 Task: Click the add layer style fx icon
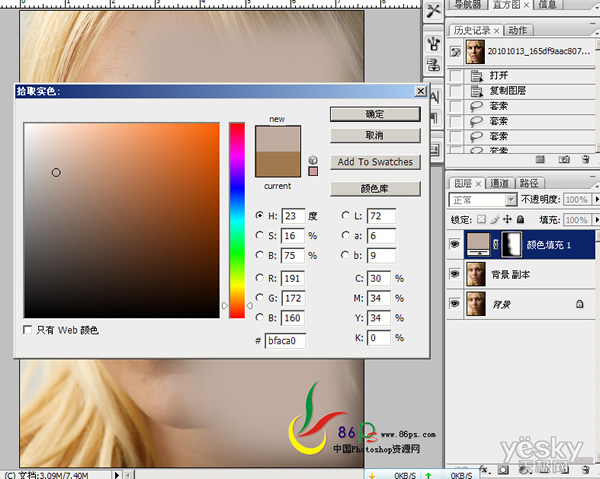tap(484, 469)
